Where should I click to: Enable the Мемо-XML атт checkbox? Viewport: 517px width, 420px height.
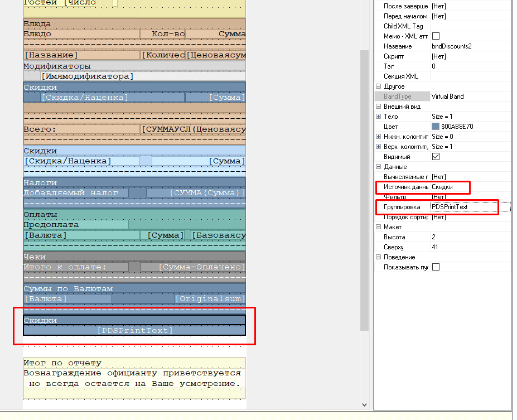click(436, 36)
